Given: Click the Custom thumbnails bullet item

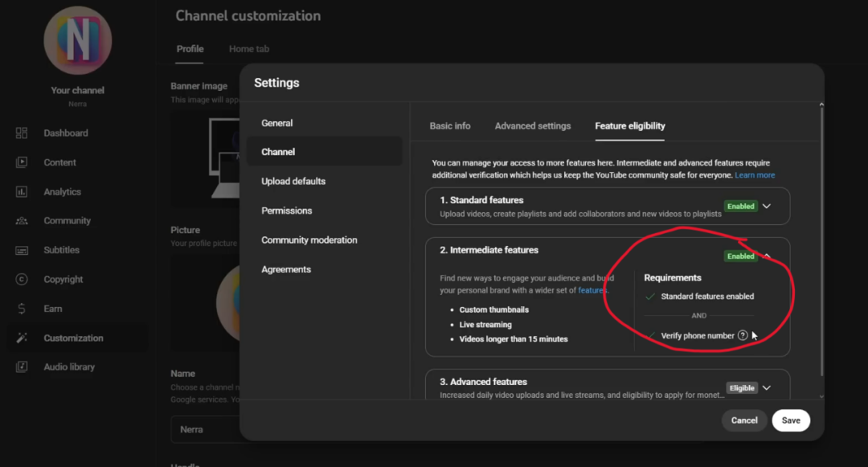Looking at the screenshot, I should tap(493, 309).
